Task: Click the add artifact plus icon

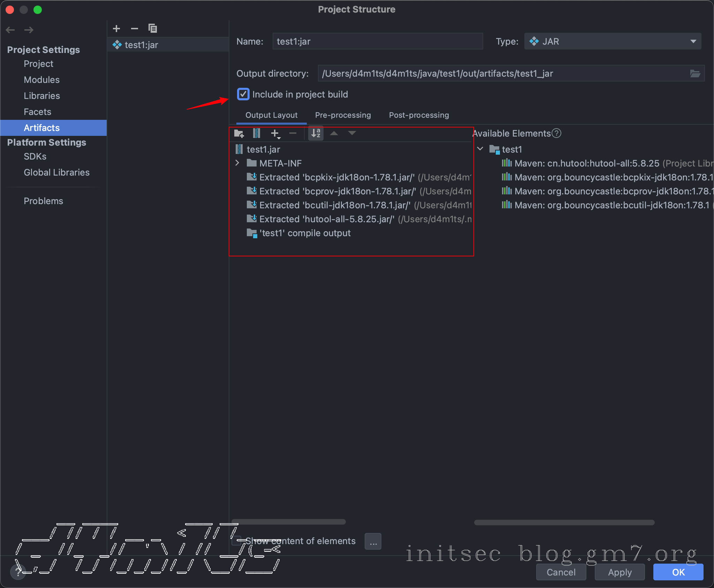Action: (x=116, y=29)
